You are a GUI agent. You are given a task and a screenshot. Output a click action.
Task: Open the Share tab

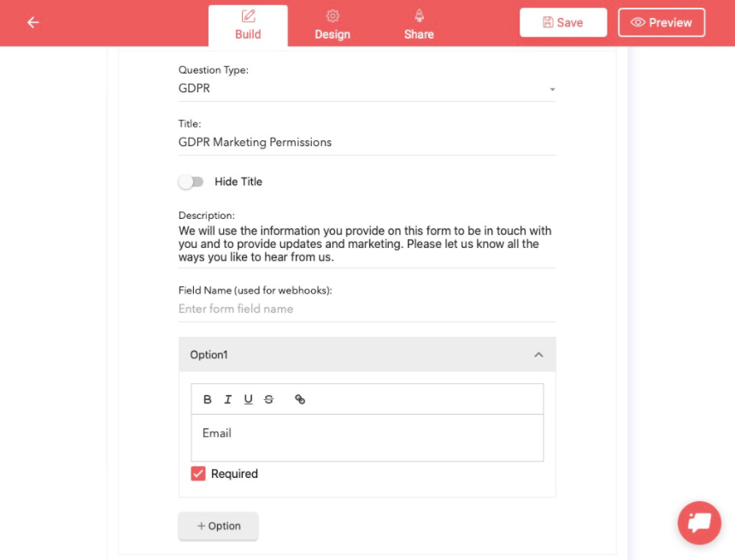point(419,26)
